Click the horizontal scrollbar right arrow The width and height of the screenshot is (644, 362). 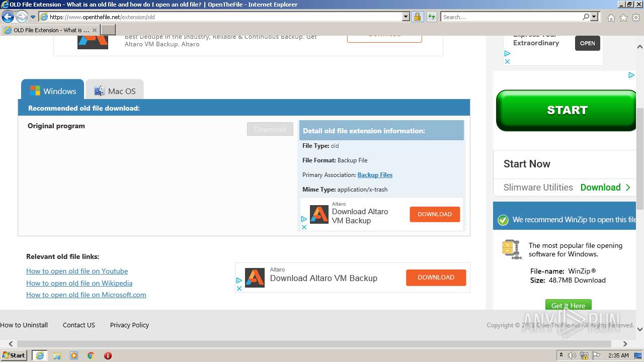[x=625, y=344]
